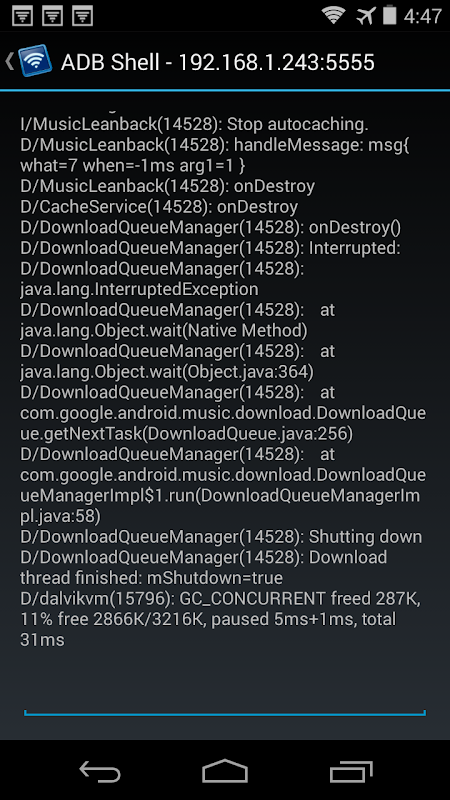
Task: Tap the java.lang.InterruptedException log line
Action: pyautogui.click(x=139, y=289)
